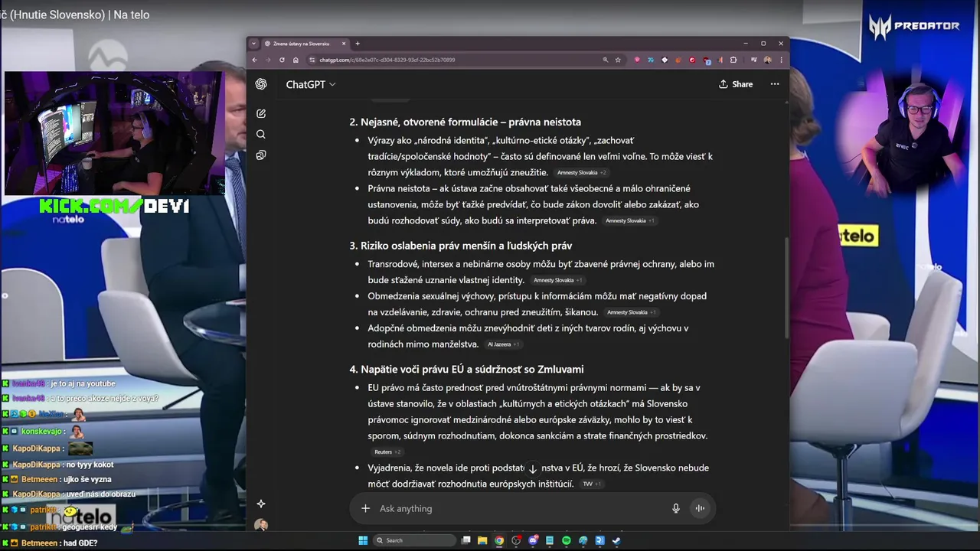Open the TVV source citation
The width and height of the screenshot is (980, 551).
(591, 484)
